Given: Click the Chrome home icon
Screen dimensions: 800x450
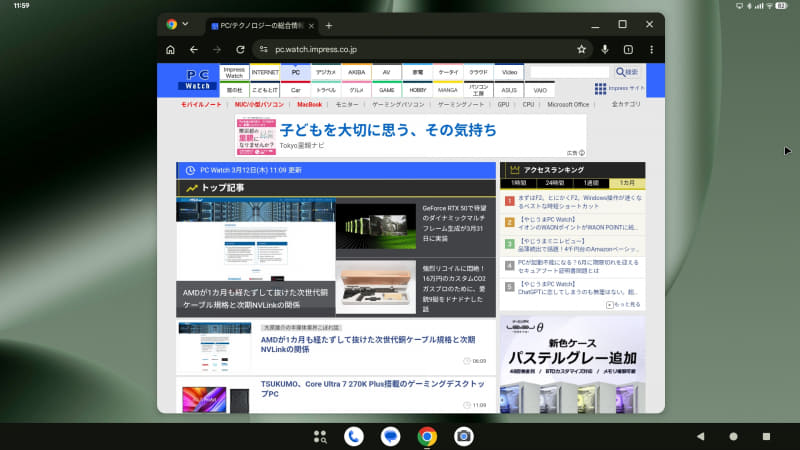Looking at the screenshot, I should [170, 49].
